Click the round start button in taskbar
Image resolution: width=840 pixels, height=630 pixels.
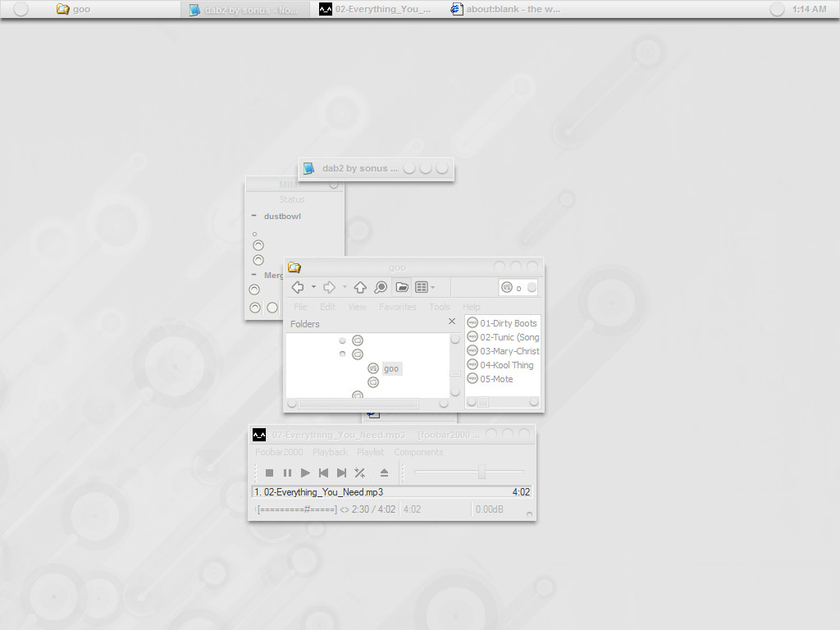click(21, 9)
